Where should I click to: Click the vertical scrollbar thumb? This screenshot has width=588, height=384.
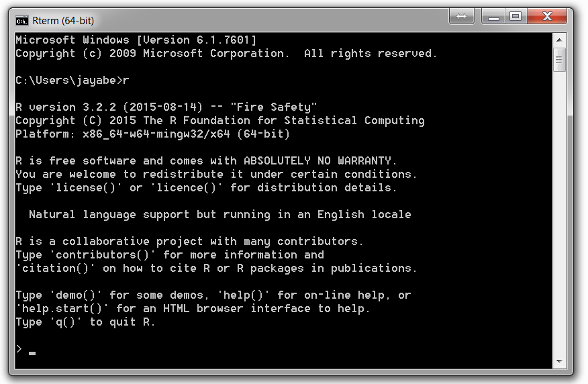[x=559, y=60]
